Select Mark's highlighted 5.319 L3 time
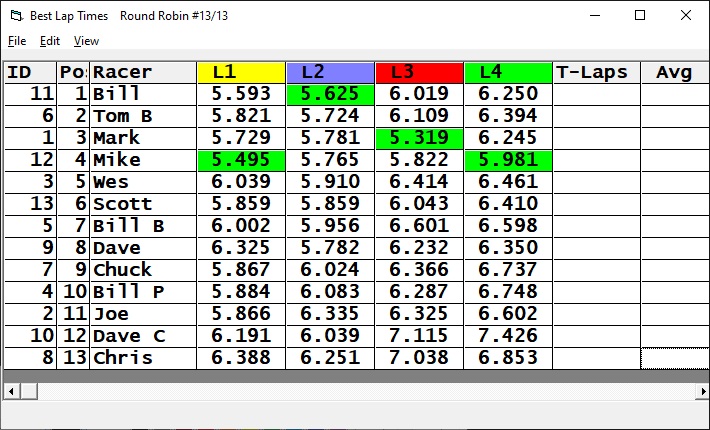This screenshot has width=710, height=430. (419, 138)
